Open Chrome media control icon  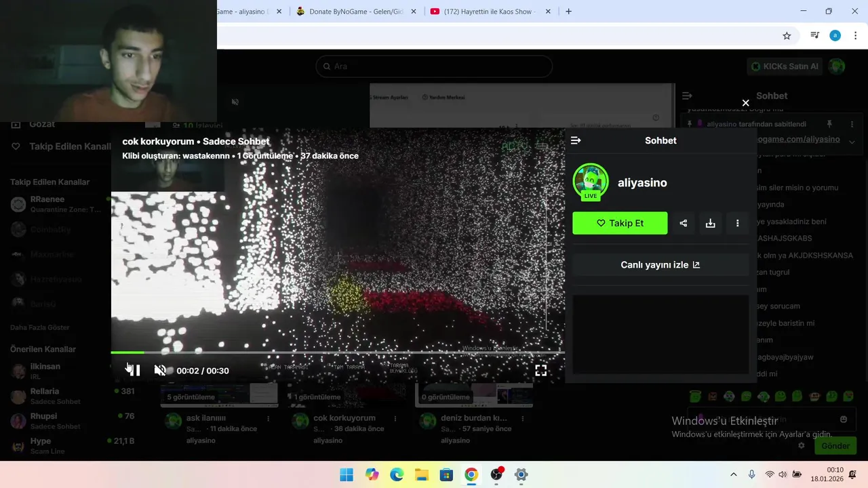coord(815,36)
